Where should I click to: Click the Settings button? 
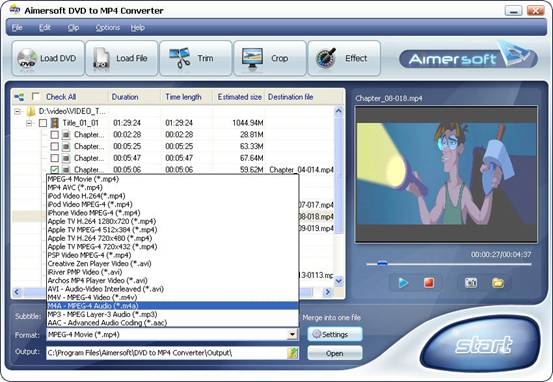pos(335,334)
